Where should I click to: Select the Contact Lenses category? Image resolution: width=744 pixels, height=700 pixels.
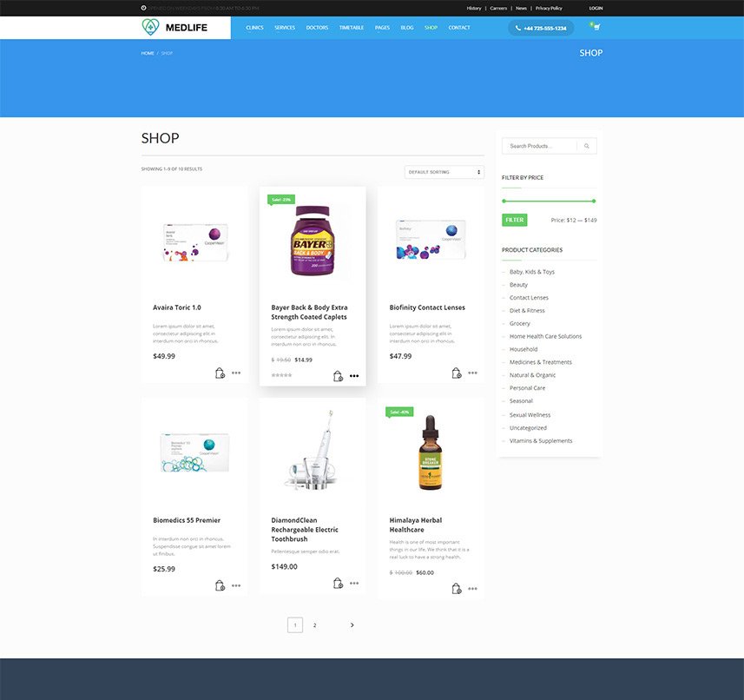(529, 298)
